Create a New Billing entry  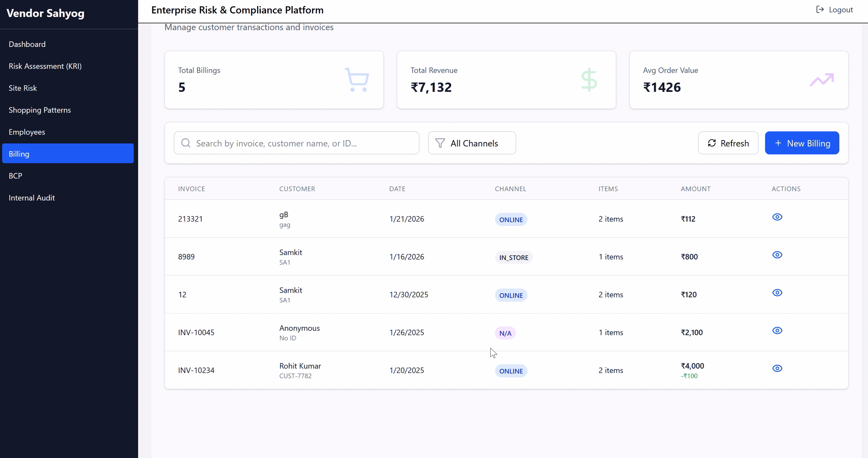coord(802,143)
